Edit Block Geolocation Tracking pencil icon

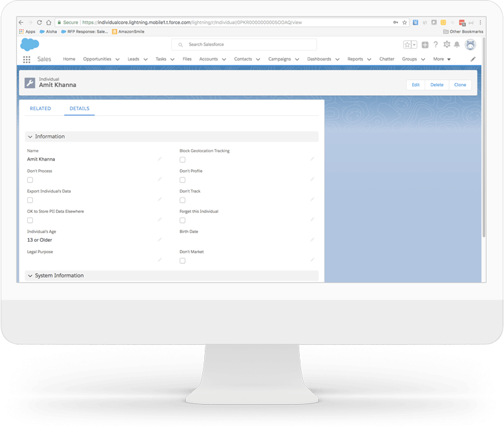[312, 159]
